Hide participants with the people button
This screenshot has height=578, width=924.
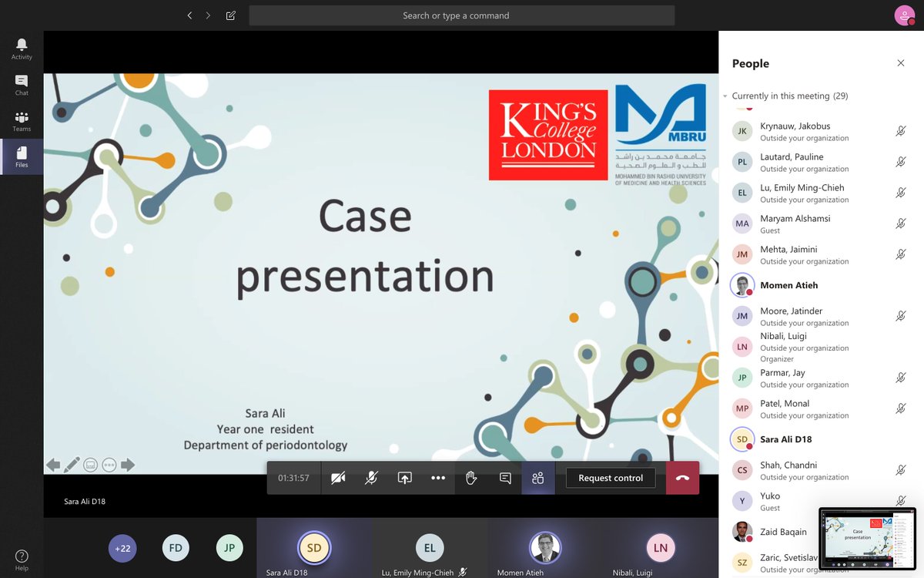pos(538,478)
